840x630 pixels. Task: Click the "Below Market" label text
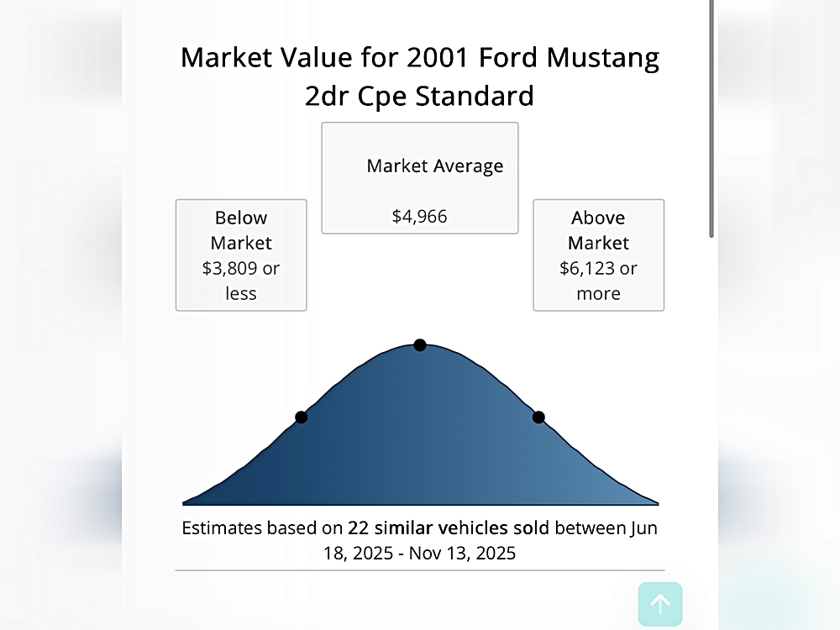[241, 230]
